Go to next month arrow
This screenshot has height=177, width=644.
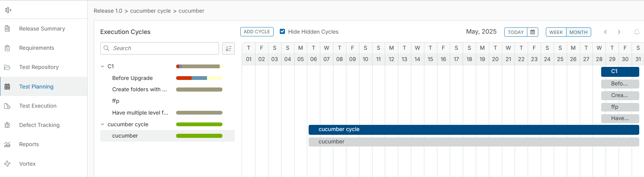click(619, 32)
